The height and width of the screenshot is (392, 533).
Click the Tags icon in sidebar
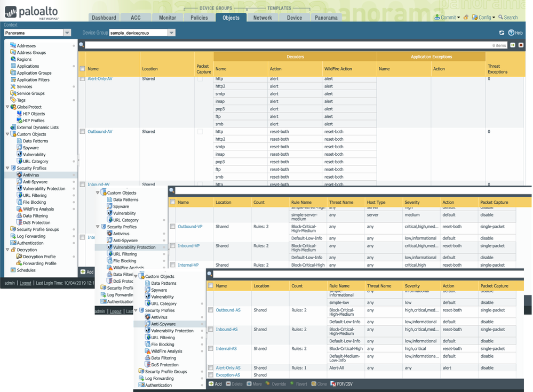point(13,100)
